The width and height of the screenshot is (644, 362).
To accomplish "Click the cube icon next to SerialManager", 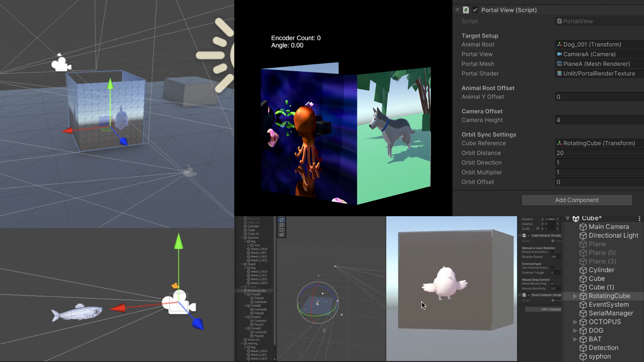I will tap(583, 313).
